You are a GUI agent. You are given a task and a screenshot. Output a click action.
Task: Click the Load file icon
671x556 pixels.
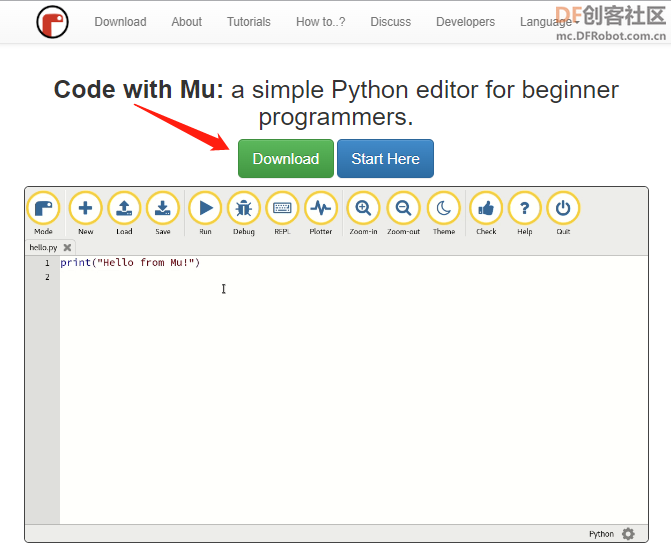124,208
